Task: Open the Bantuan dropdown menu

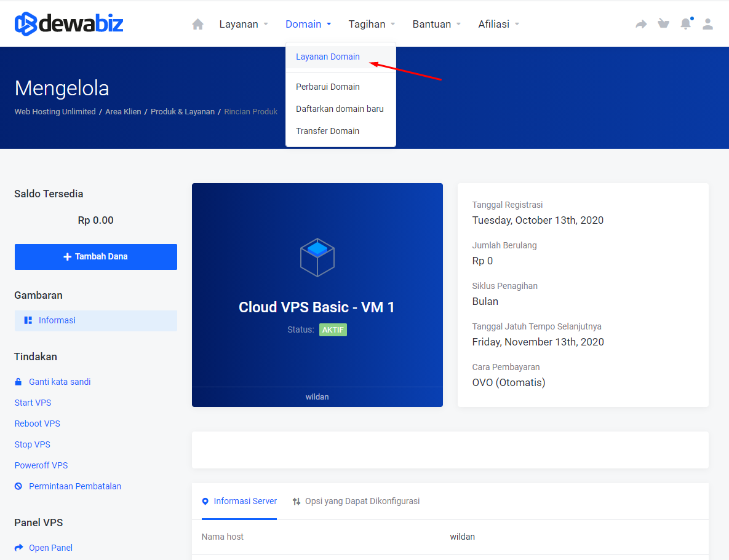Action: click(x=436, y=25)
